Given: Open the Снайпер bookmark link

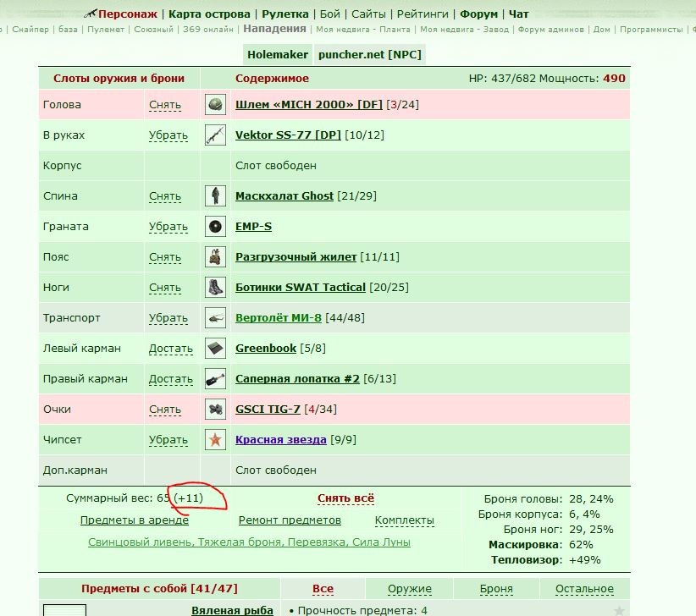Looking at the screenshot, I should (30, 30).
